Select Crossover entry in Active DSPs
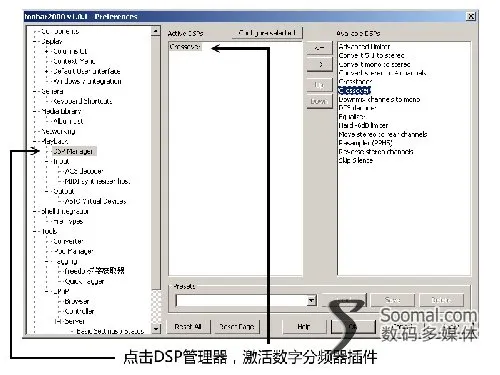This screenshot has height=375, width=500. (x=185, y=47)
